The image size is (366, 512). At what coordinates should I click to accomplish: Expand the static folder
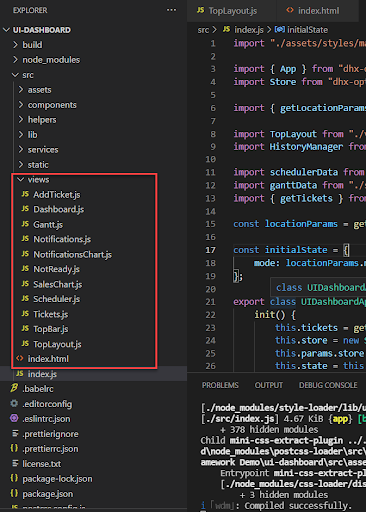click(x=21, y=164)
